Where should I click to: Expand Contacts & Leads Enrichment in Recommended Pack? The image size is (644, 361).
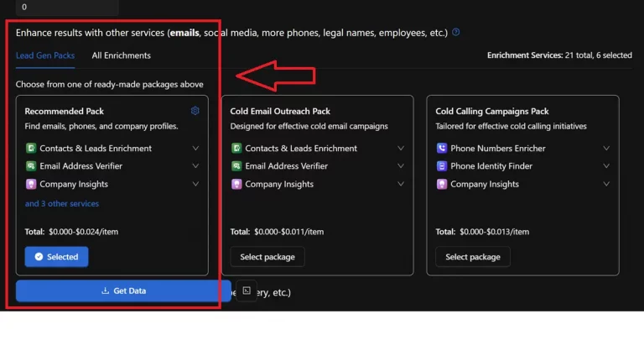(195, 149)
